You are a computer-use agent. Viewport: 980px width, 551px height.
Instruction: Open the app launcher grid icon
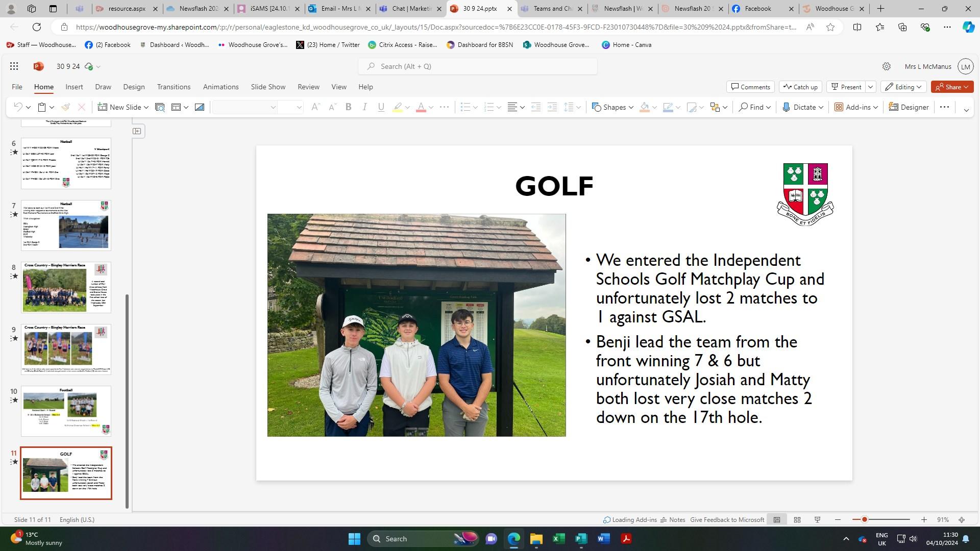tap(14, 66)
